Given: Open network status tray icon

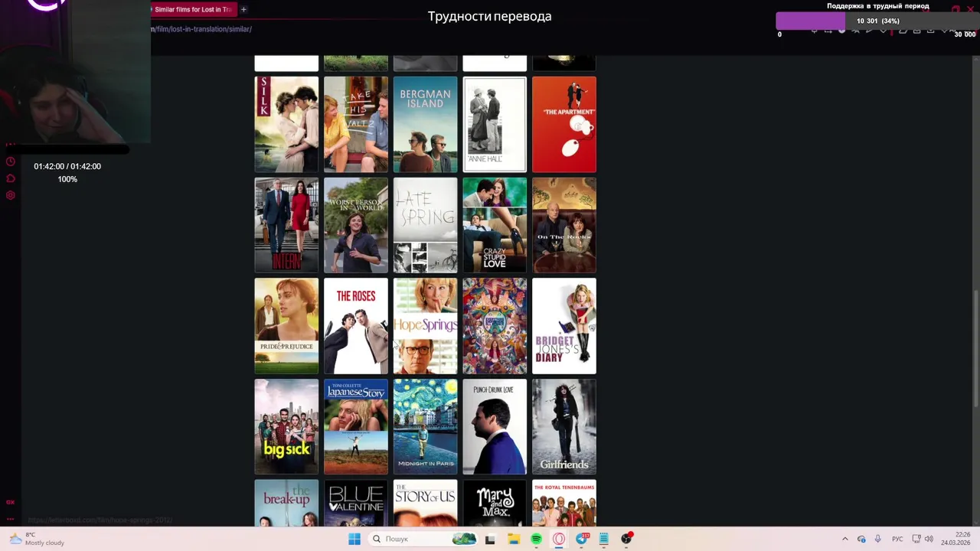Looking at the screenshot, I should [x=916, y=539].
